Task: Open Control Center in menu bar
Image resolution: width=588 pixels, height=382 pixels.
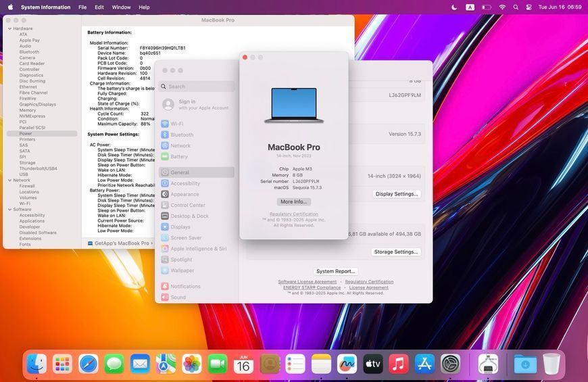Action: click(529, 7)
